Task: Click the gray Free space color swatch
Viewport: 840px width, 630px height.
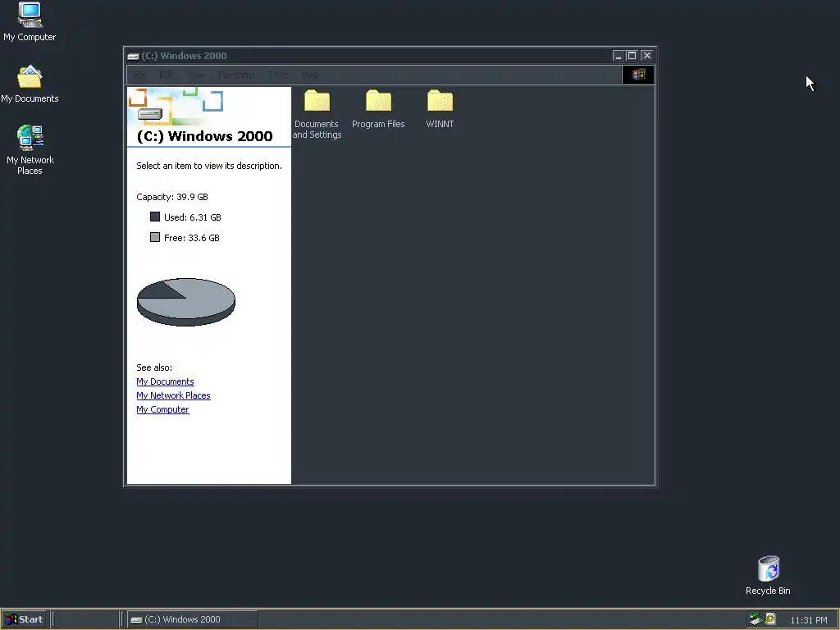Action: [155, 237]
